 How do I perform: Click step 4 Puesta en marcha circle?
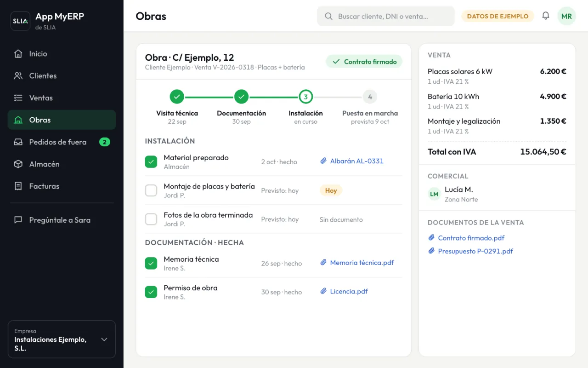370,97
